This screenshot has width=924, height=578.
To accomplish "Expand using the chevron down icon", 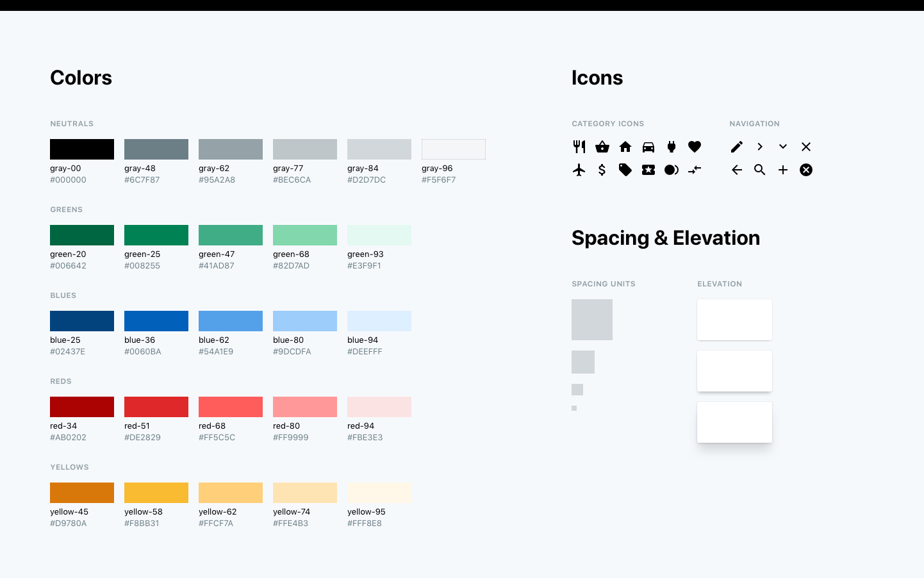I will 783,147.
